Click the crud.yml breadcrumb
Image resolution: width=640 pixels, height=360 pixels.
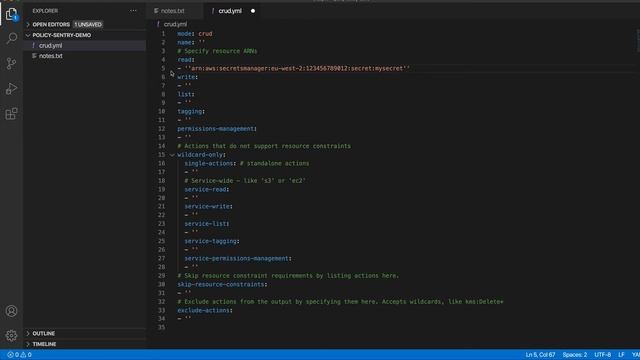pos(175,24)
